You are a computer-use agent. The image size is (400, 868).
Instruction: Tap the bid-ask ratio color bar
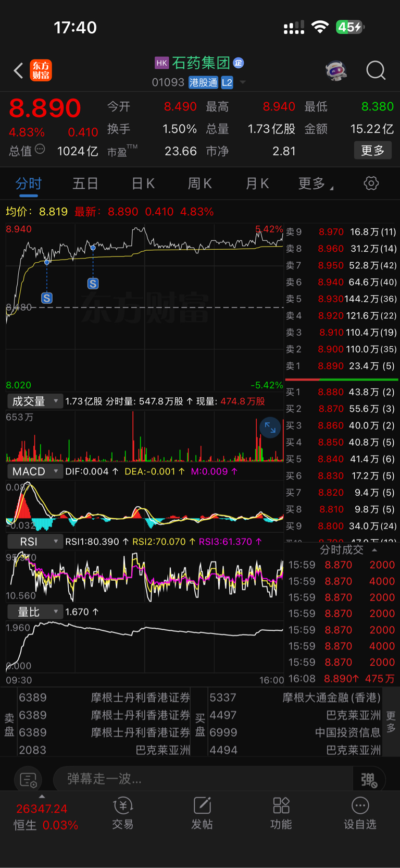point(342,380)
